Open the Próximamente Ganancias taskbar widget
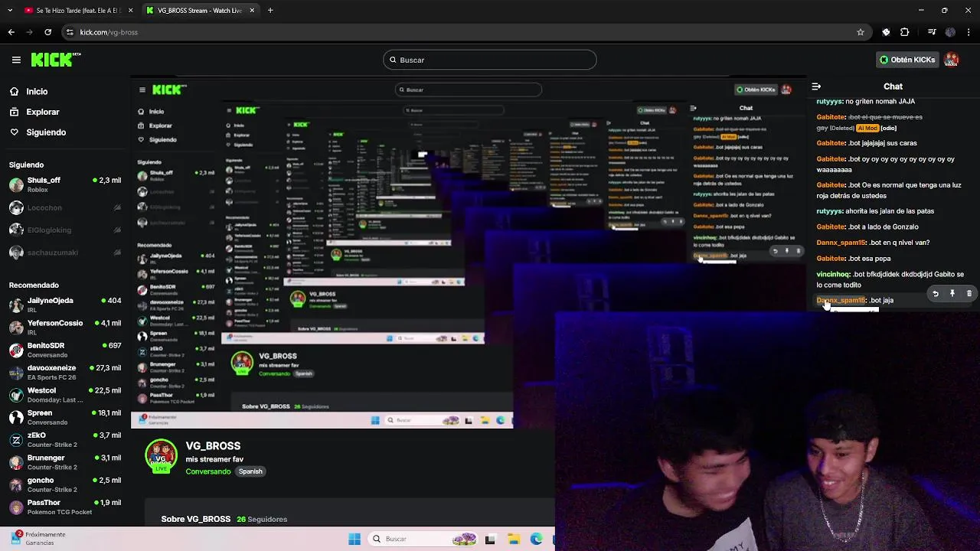This screenshot has height=551, width=980. coord(38,539)
